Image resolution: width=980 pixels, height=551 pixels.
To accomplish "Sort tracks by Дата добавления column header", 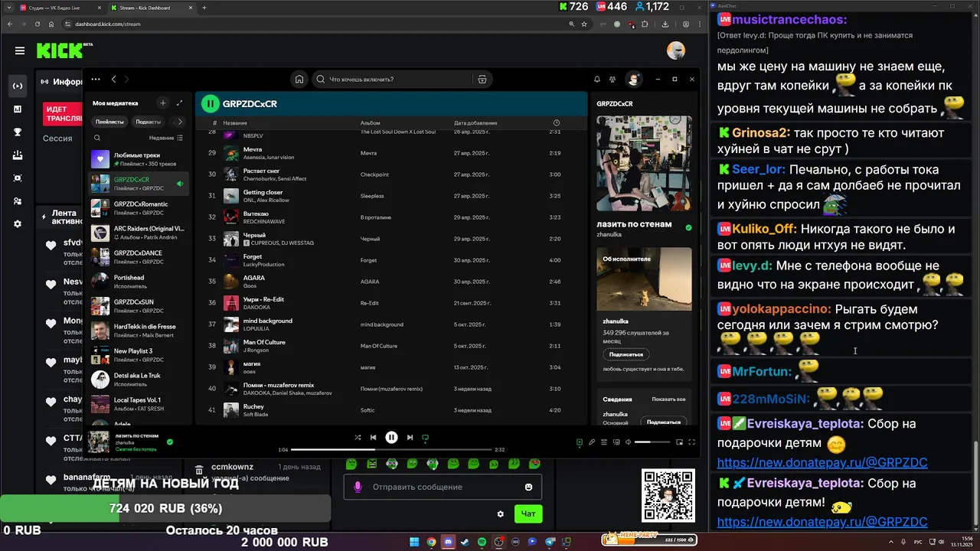I will (x=475, y=122).
